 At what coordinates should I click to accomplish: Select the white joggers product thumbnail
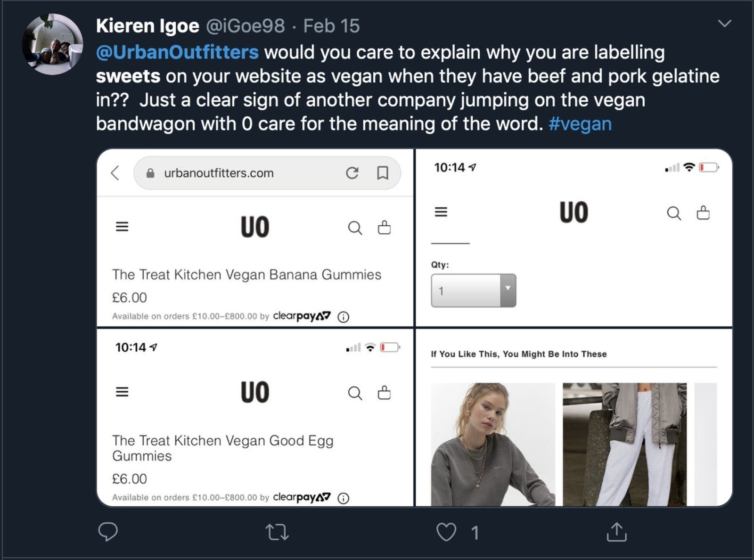click(x=624, y=444)
